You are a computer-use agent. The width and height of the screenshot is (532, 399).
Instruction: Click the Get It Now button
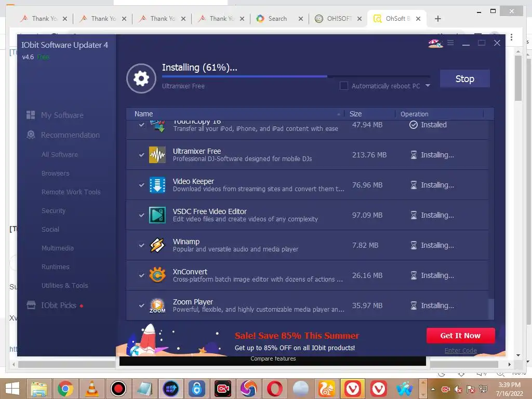pyautogui.click(x=460, y=336)
